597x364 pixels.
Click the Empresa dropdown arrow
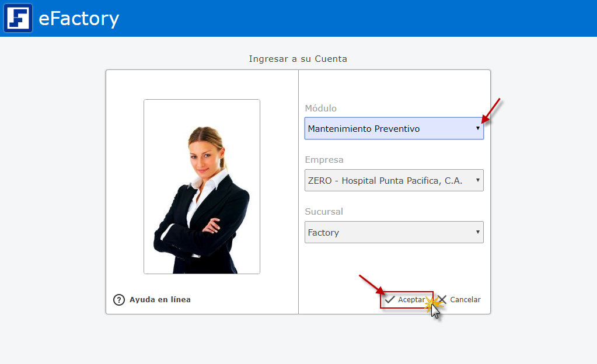click(478, 180)
